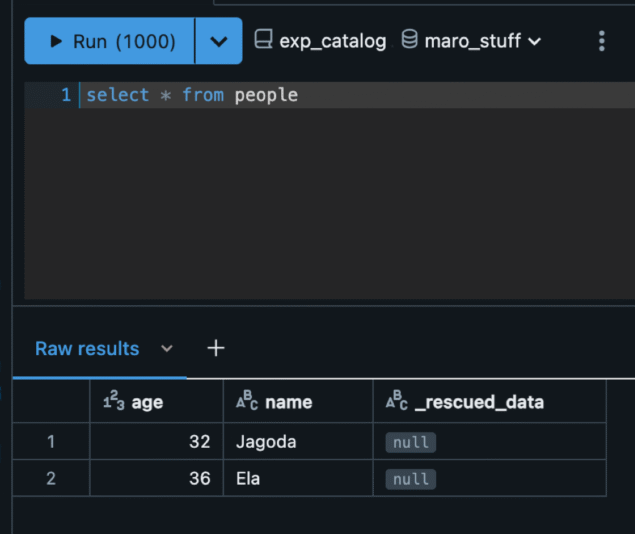Image resolution: width=635 pixels, height=534 pixels.
Task: Click the exp_catalog book icon
Action: click(263, 40)
